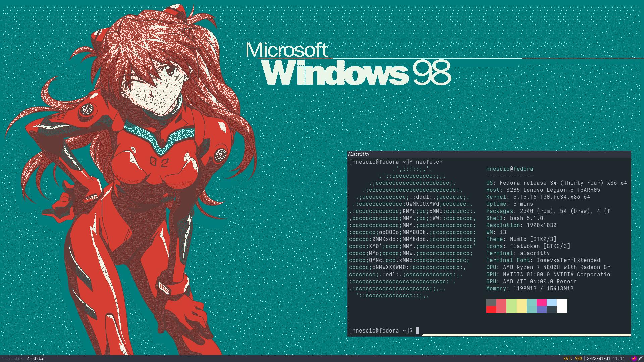Switch to workspace 1 FireFox

12,358
